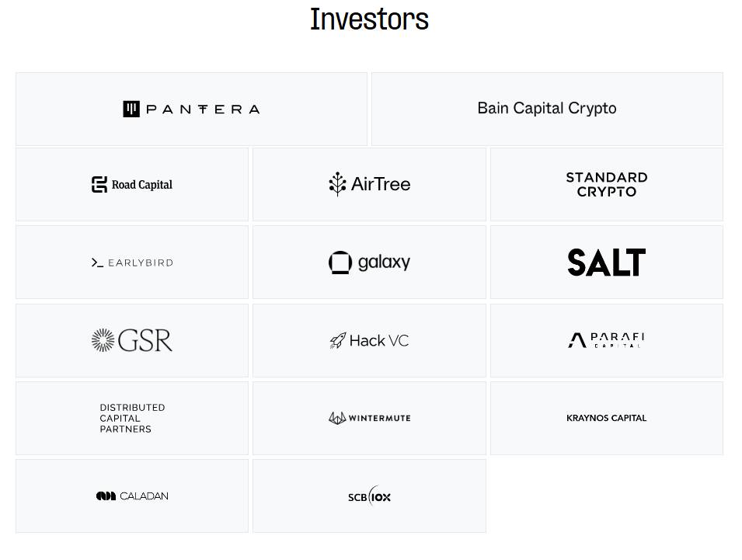Click the Hack VC rocket icon
The image size is (742, 560).
coord(338,340)
